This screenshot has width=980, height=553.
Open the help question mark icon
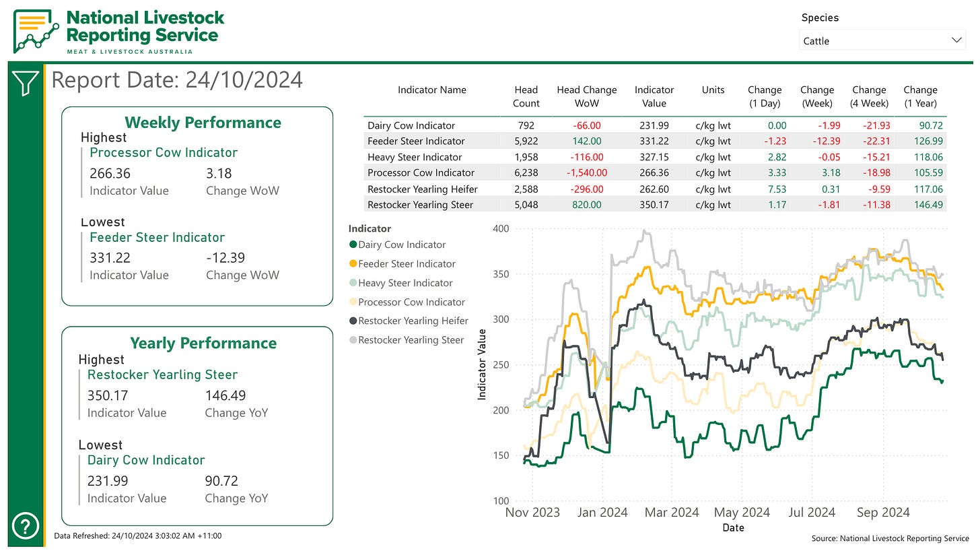click(x=25, y=525)
